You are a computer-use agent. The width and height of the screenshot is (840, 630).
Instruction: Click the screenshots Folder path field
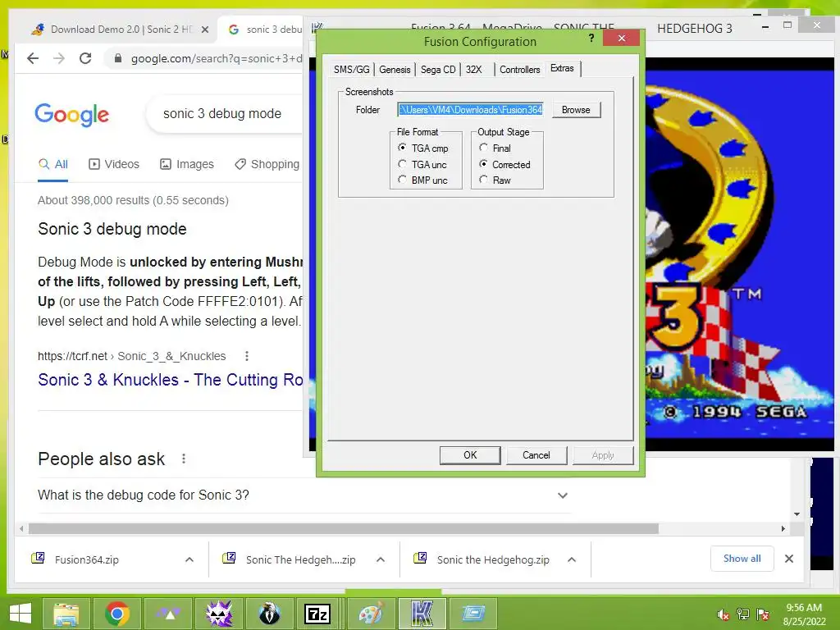click(x=470, y=110)
